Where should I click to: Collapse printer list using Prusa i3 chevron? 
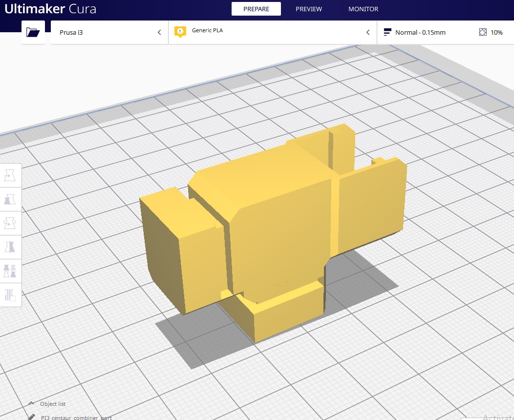[x=159, y=32]
